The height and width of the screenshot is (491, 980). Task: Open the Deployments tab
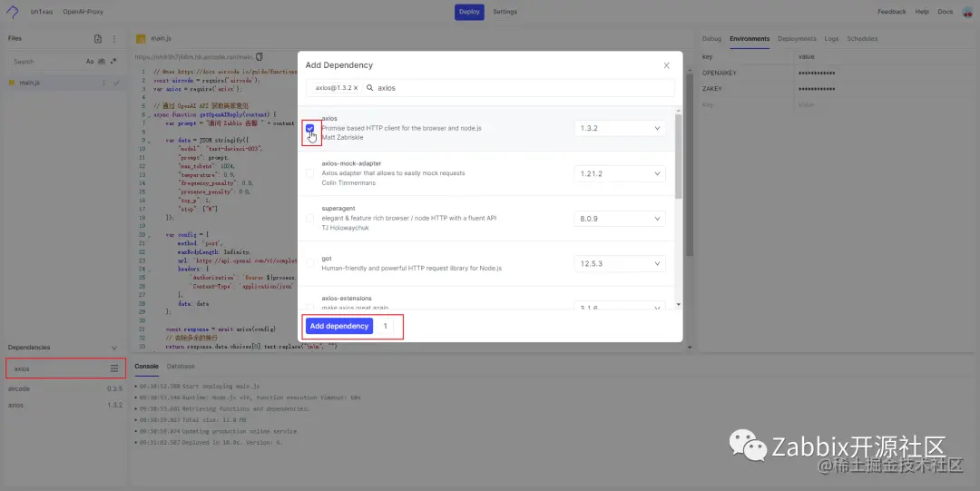[797, 39]
